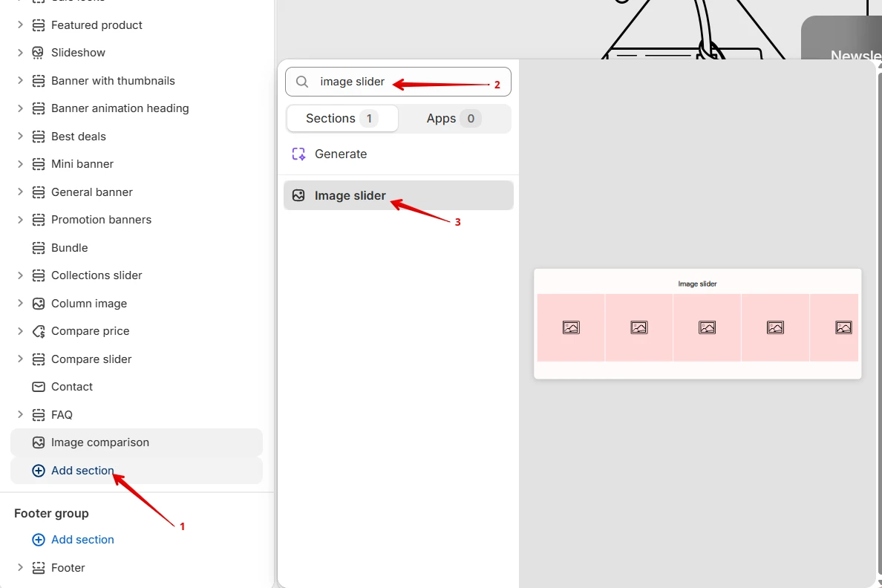Click the Banner with thumbnails section icon
Viewport: 882px width, 588px height.
pyautogui.click(x=39, y=81)
